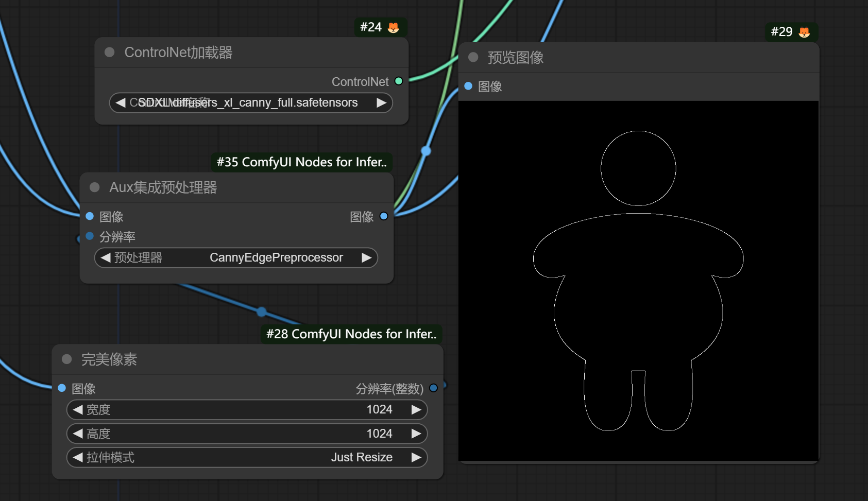
Task: Switch 拉伸模式 to next option
Action: pyautogui.click(x=416, y=457)
